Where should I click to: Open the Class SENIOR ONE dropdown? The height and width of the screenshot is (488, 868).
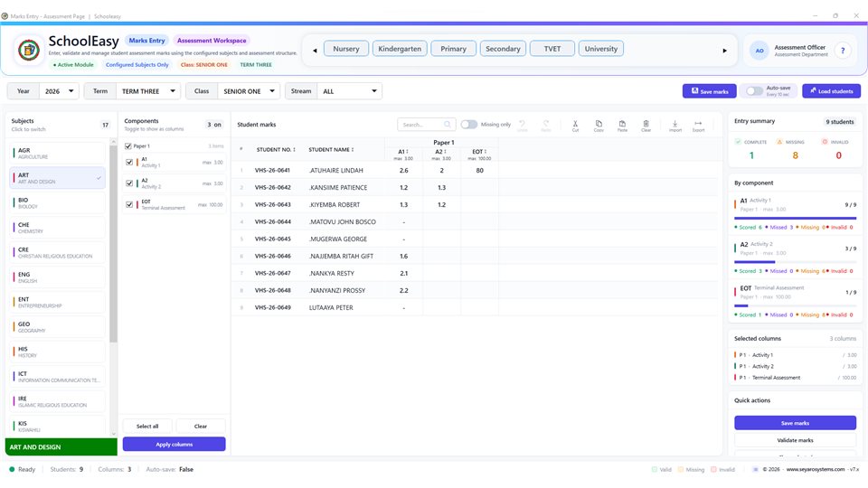point(249,91)
